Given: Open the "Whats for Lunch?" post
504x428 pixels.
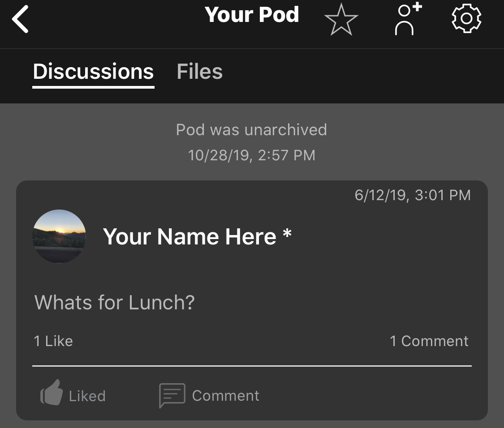Looking at the screenshot, I should coord(115,302).
